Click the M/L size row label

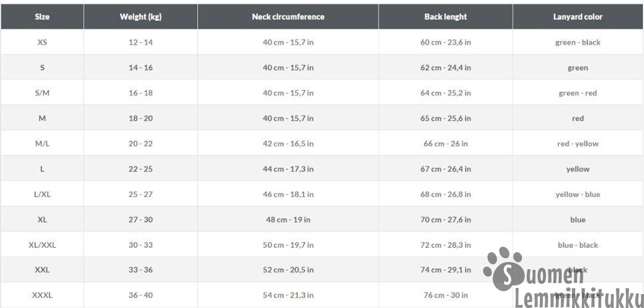(42, 143)
